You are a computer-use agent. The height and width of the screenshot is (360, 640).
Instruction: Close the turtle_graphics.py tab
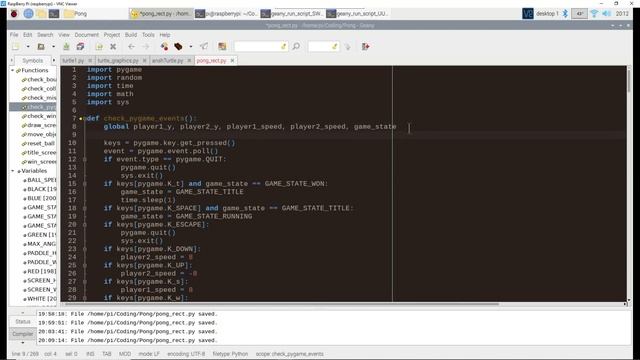[144, 60]
